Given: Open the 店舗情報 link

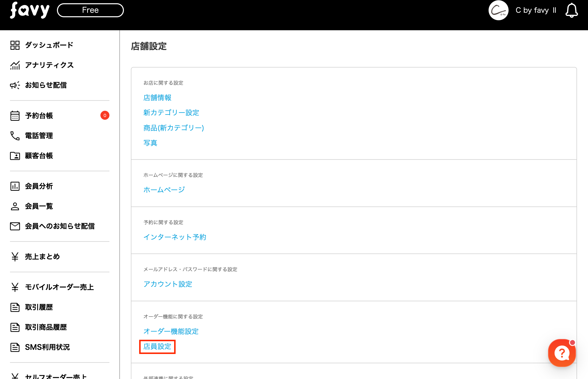Looking at the screenshot, I should click(x=157, y=98).
